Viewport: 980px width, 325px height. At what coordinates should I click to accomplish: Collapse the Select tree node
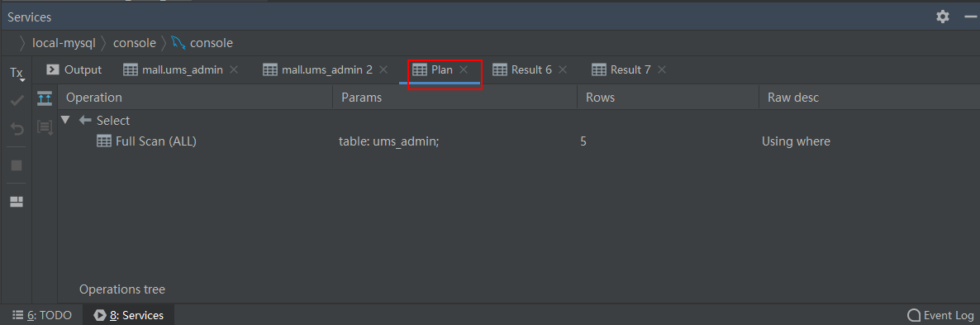[65, 120]
